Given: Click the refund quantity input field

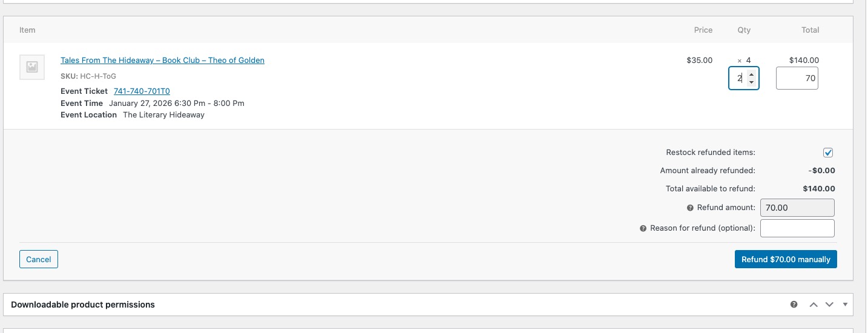Looking at the screenshot, I should pyautogui.click(x=738, y=78).
